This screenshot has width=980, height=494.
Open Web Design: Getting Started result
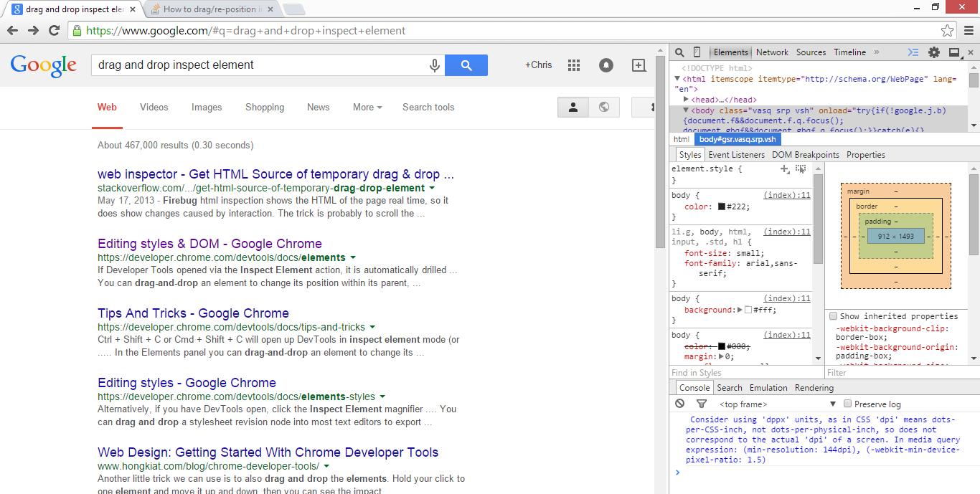[x=268, y=452]
